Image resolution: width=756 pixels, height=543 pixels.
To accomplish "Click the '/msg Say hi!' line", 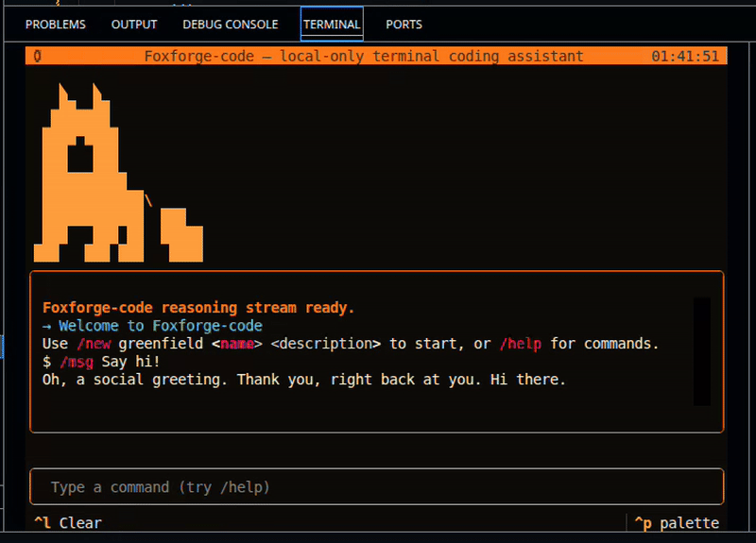I will point(101,362).
